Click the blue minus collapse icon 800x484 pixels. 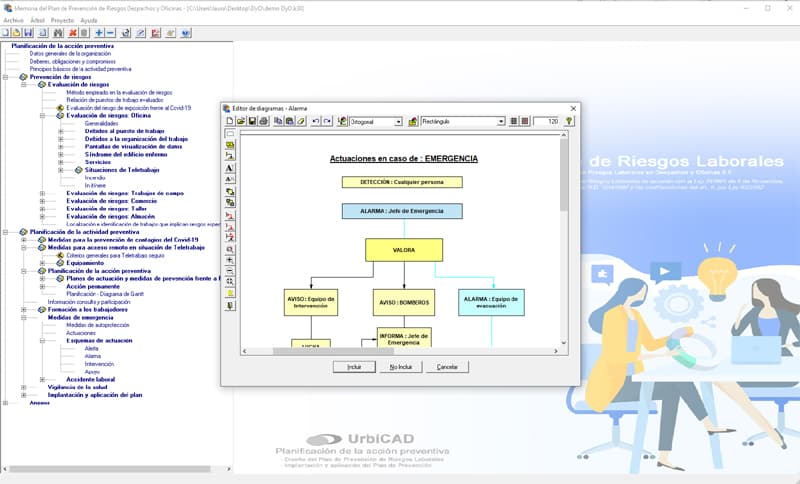click(110, 33)
